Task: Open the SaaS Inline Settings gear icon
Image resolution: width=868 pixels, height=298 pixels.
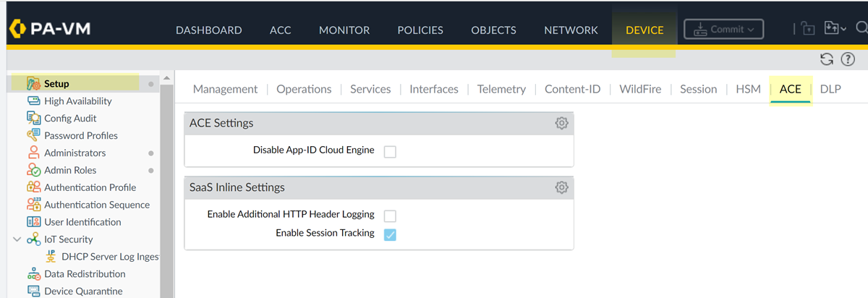Action: click(561, 187)
